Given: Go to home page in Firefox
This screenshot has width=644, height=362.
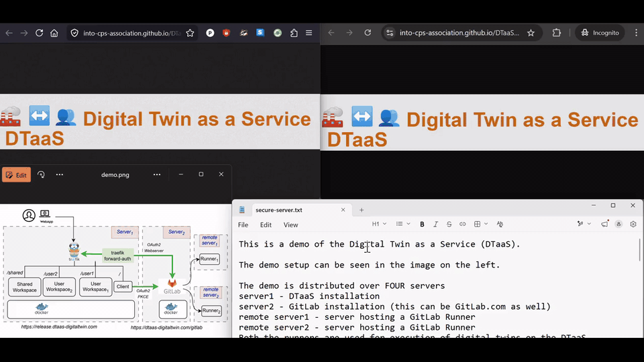Looking at the screenshot, I should pyautogui.click(x=54, y=33).
